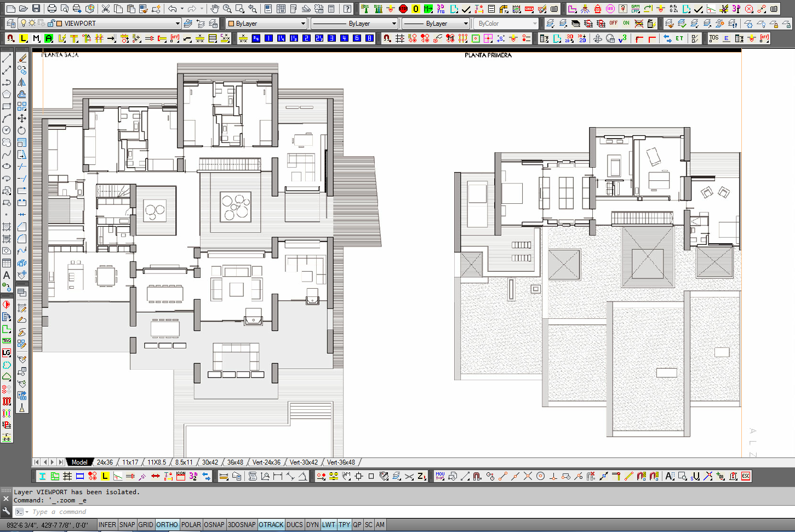Click the Plot printer icon

(52, 9)
